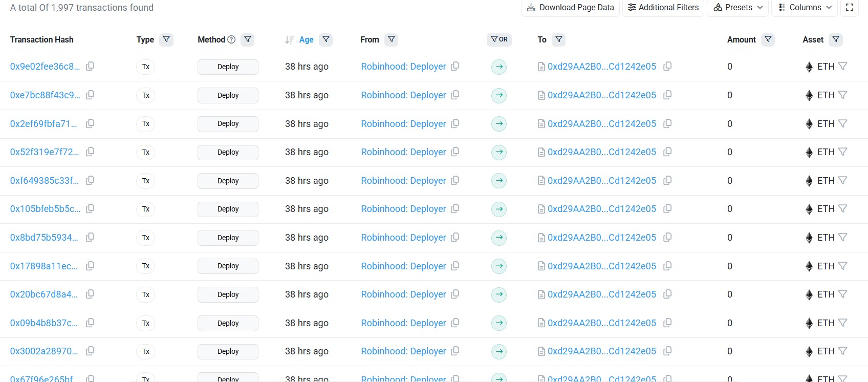This screenshot has width=868, height=382.
Task: Copy transaction hash 0xf649385c33f
Action: point(90,180)
